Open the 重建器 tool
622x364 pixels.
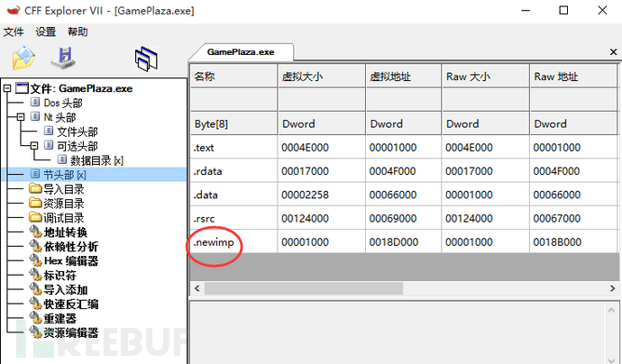tap(59, 318)
